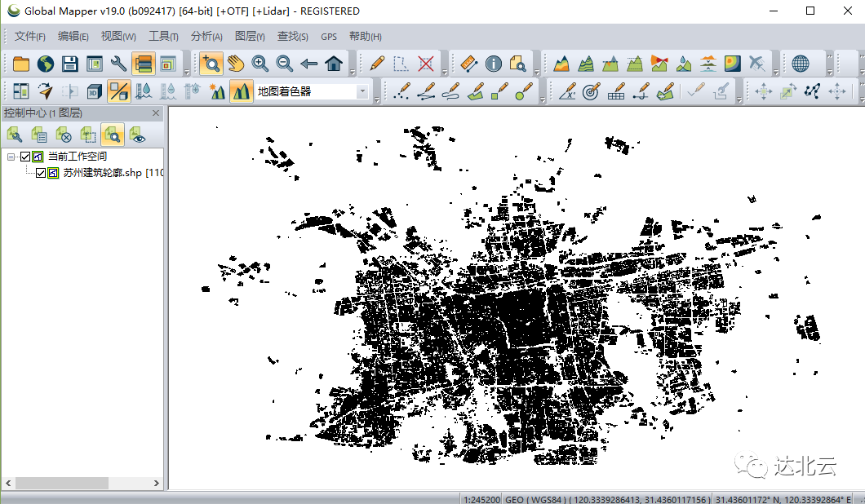Create new line feature with pencil

(x=427, y=91)
